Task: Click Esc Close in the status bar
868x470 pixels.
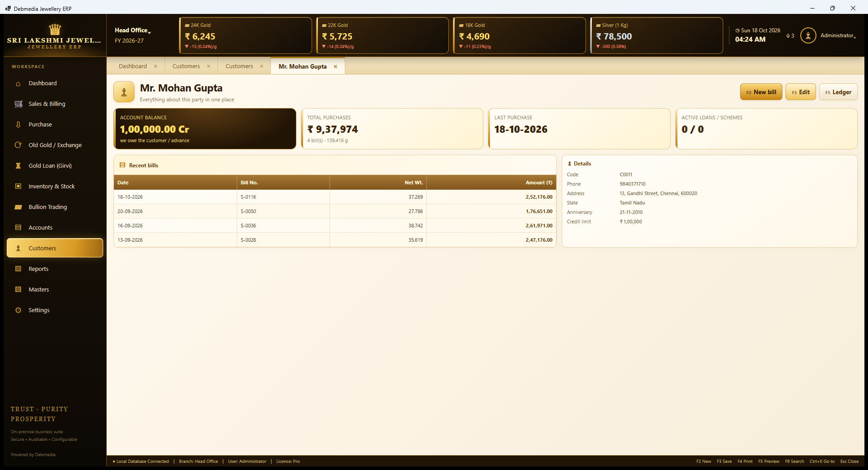Action: pos(849,461)
